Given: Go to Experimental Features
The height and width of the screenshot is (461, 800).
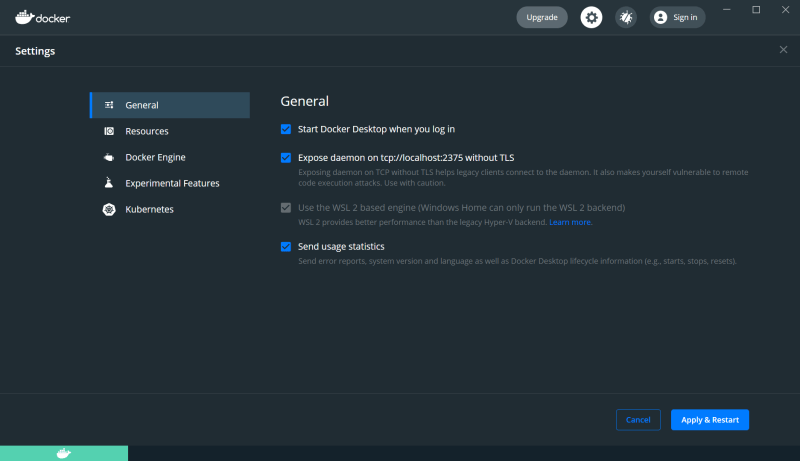Looking at the screenshot, I should [170, 183].
